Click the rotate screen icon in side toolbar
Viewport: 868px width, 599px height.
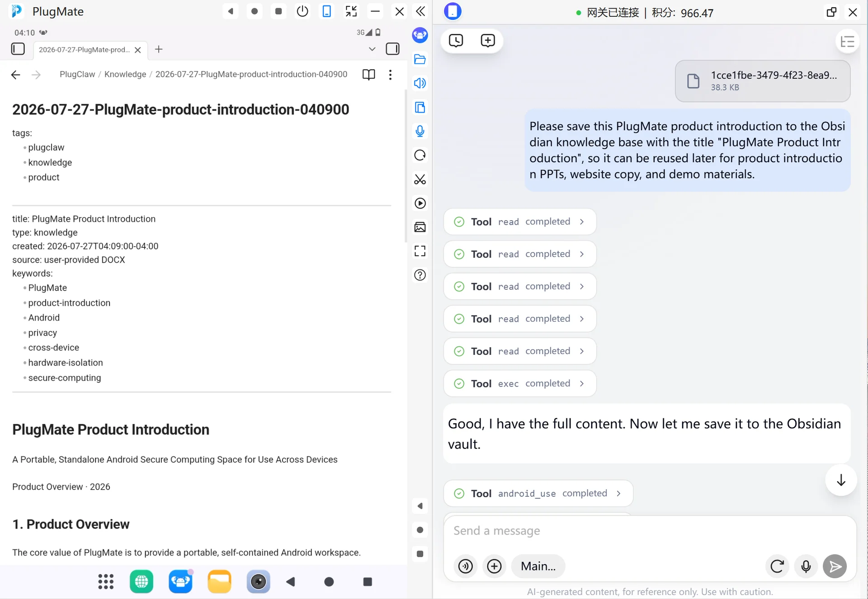coord(420,155)
